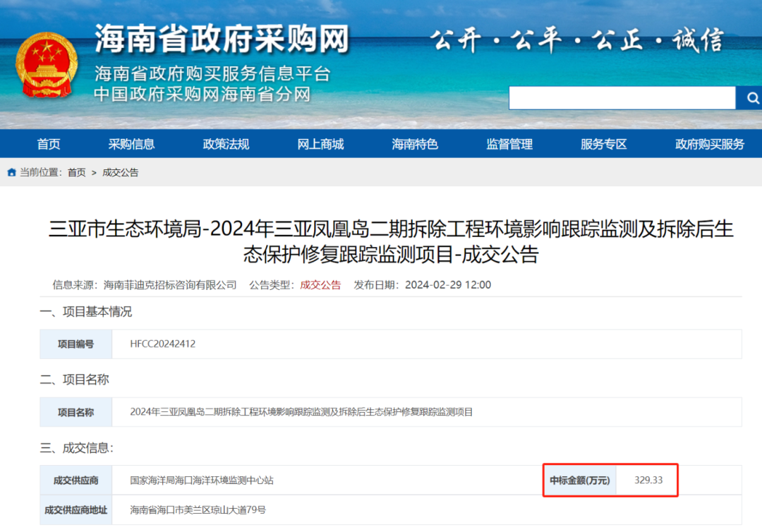Click the red 成交公告 announcement type link
Image resolution: width=762 pixels, height=532 pixels.
point(320,285)
